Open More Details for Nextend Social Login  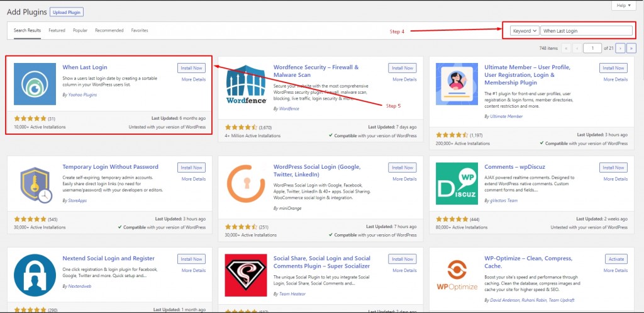194,270
